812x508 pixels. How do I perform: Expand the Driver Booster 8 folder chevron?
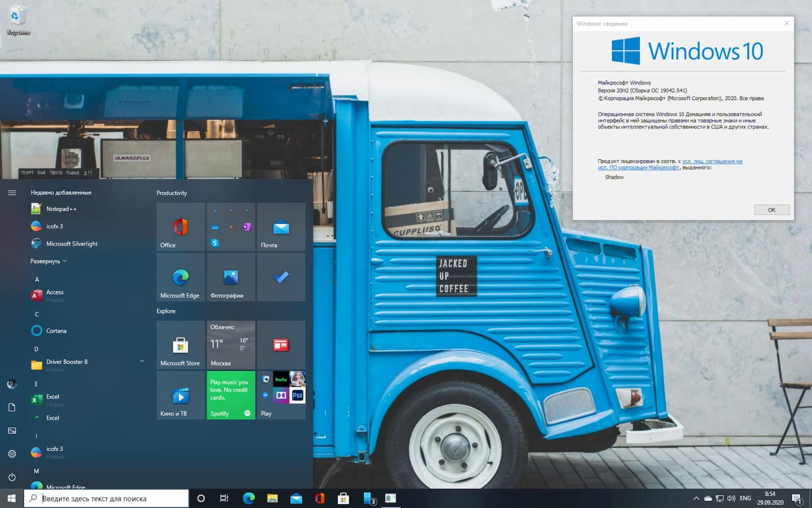point(142,361)
